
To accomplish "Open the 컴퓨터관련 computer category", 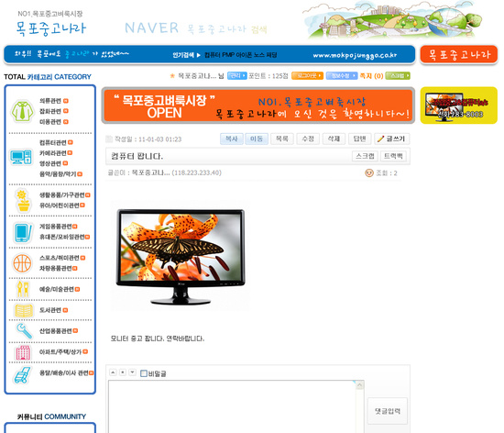I will (x=53, y=142).
